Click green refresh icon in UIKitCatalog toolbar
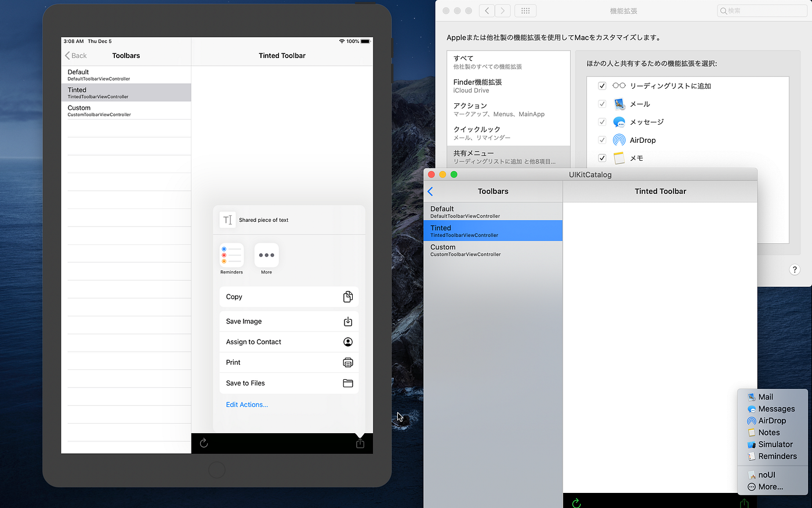Image resolution: width=812 pixels, height=508 pixels. pyautogui.click(x=577, y=503)
